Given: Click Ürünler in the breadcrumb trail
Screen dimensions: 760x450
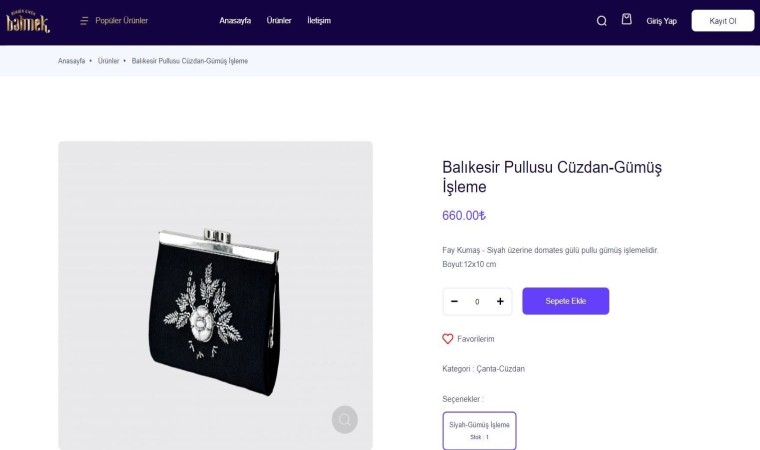Looking at the screenshot, I should [x=109, y=61].
